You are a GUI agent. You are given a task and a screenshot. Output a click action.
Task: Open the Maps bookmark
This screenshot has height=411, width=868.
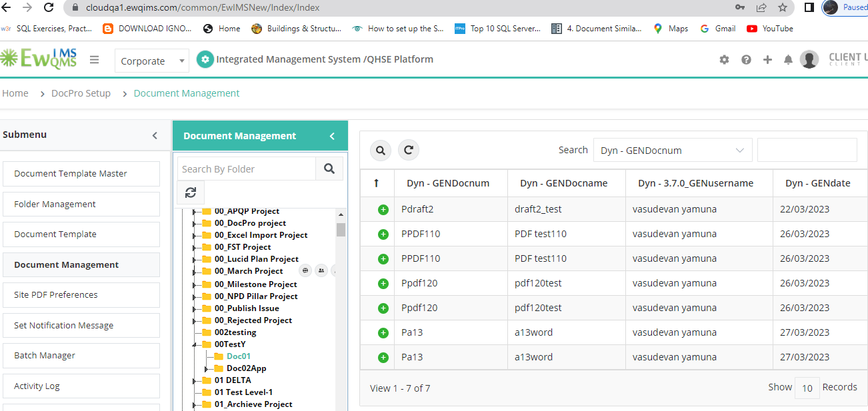pyautogui.click(x=671, y=29)
